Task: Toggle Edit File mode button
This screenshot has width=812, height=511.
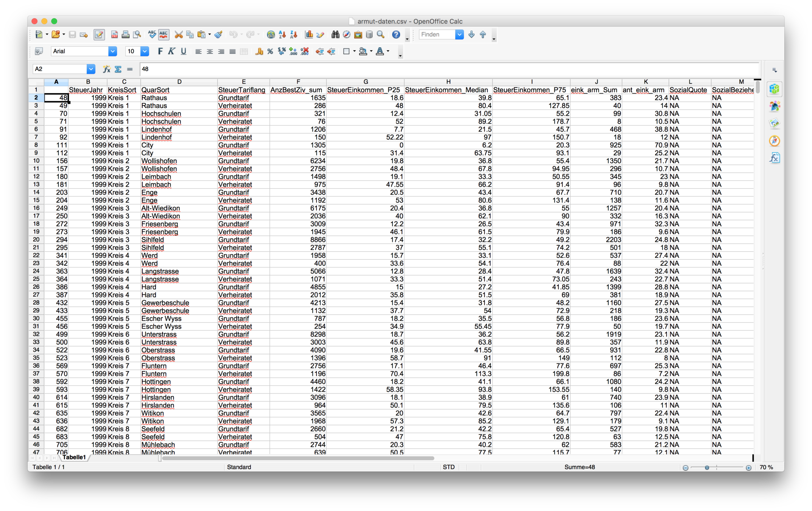Action: [99, 35]
